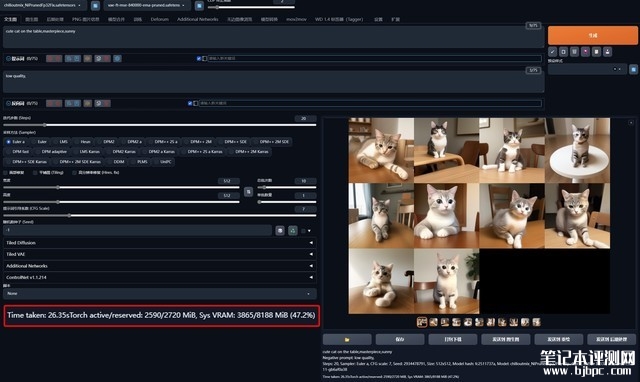The image size is (640, 382).
Task: Click the CFG Scale slider track
Action: click(x=160, y=215)
